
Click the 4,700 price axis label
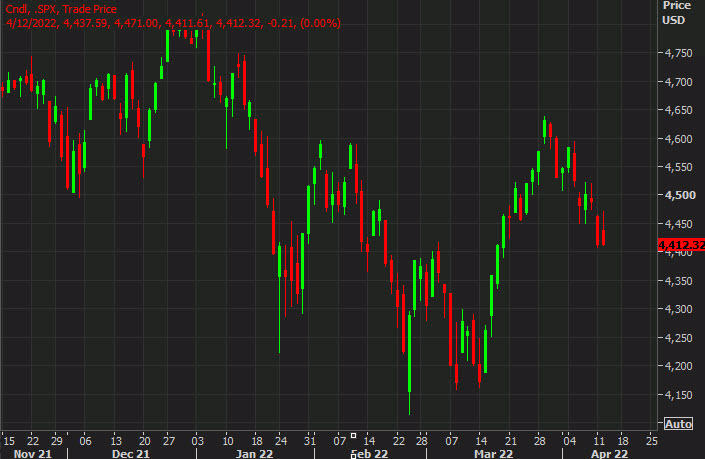coord(678,82)
